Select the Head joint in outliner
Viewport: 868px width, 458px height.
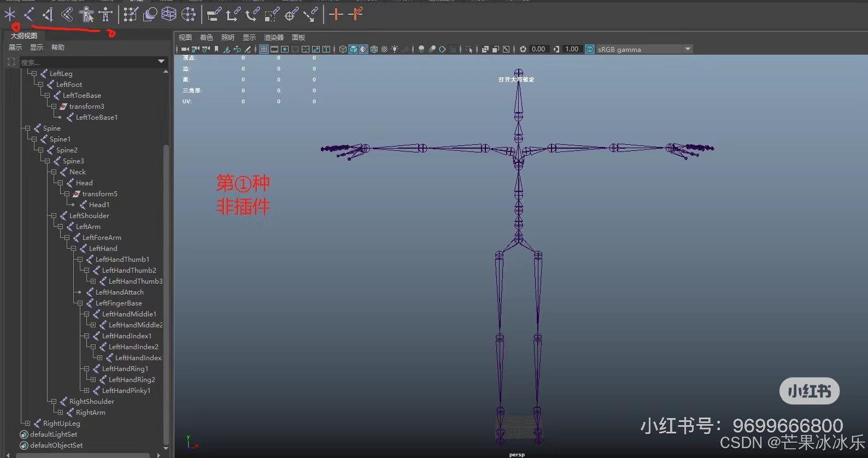pyautogui.click(x=84, y=183)
